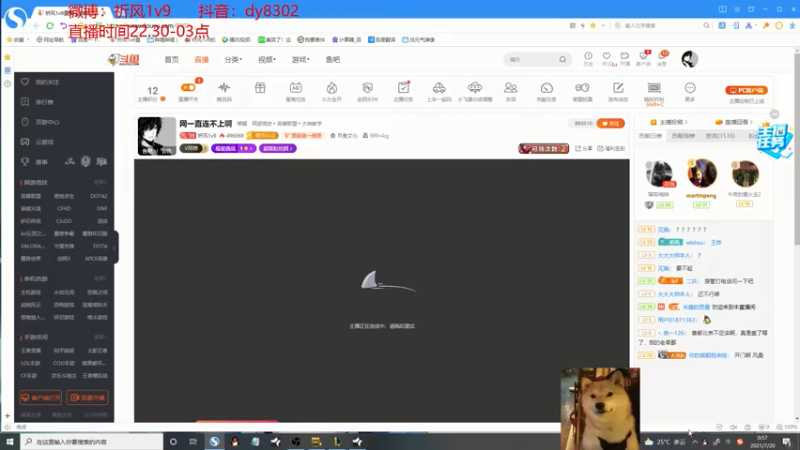Open the 福利签到 sign-in link
The width and height of the screenshot is (800, 450).
pyautogui.click(x=611, y=148)
